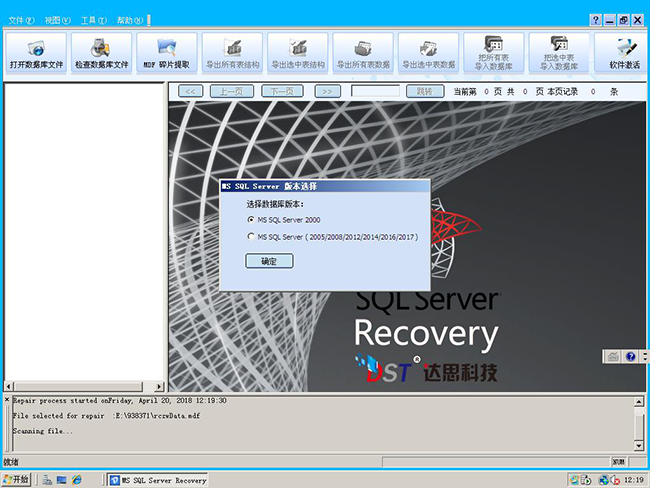Click the 导出选中表结构 toolbar icon
650x488 pixels.
298,53
